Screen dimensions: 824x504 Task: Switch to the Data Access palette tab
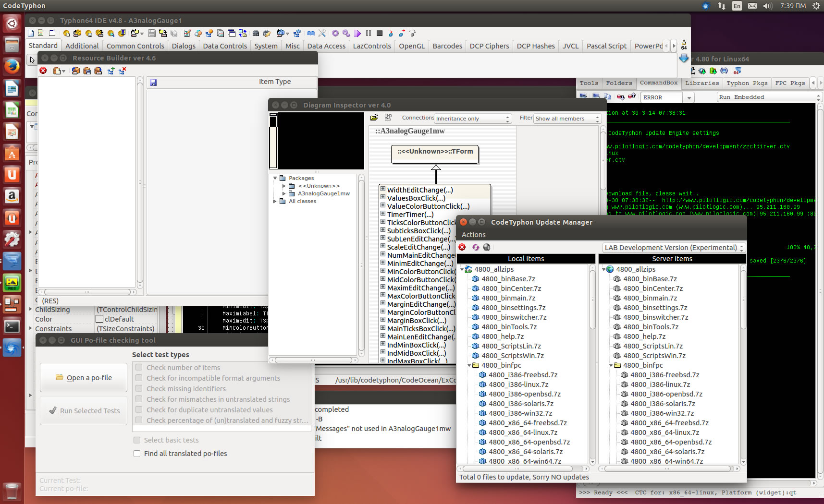[x=326, y=46]
